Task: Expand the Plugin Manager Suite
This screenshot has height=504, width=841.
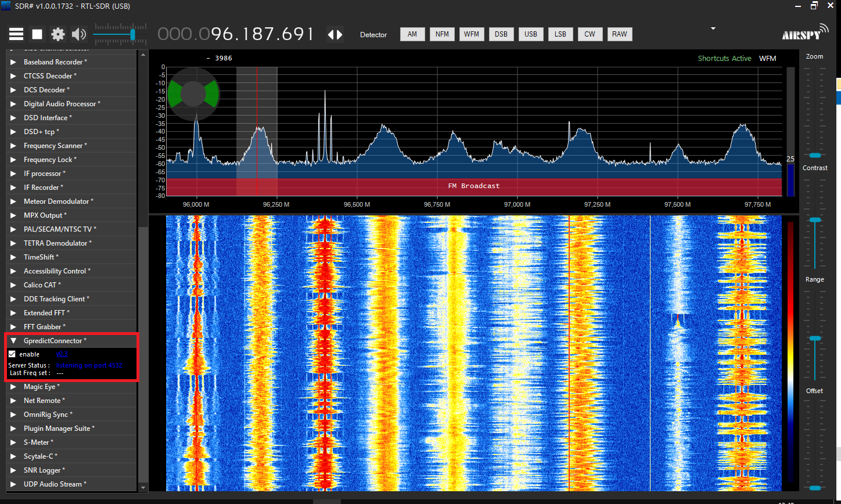Action: point(71,429)
